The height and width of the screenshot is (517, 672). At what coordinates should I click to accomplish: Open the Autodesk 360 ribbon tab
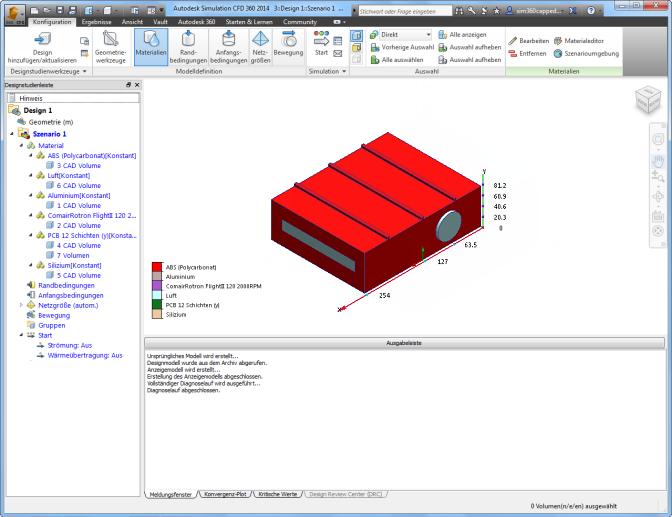pos(196,22)
